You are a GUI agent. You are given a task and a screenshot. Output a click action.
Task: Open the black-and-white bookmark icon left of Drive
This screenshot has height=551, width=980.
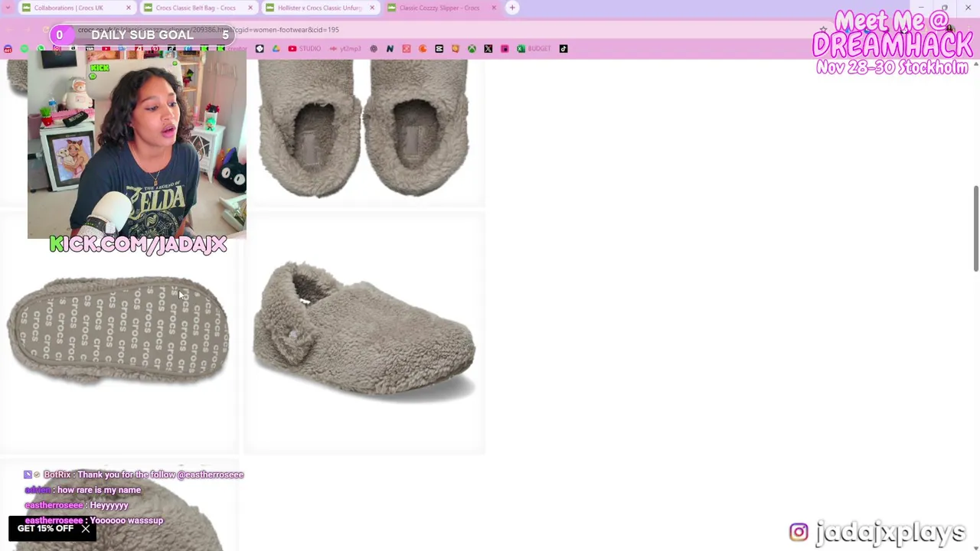tap(260, 49)
